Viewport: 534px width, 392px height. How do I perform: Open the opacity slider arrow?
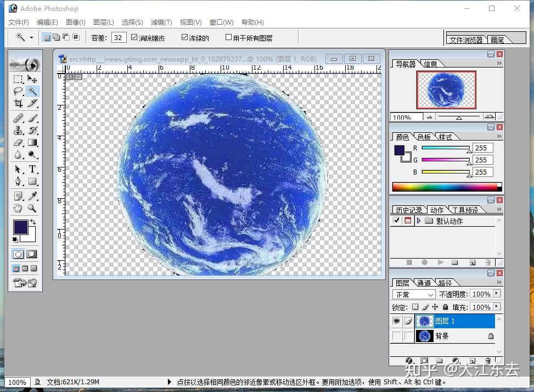pyautogui.click(x=497, y=293)
